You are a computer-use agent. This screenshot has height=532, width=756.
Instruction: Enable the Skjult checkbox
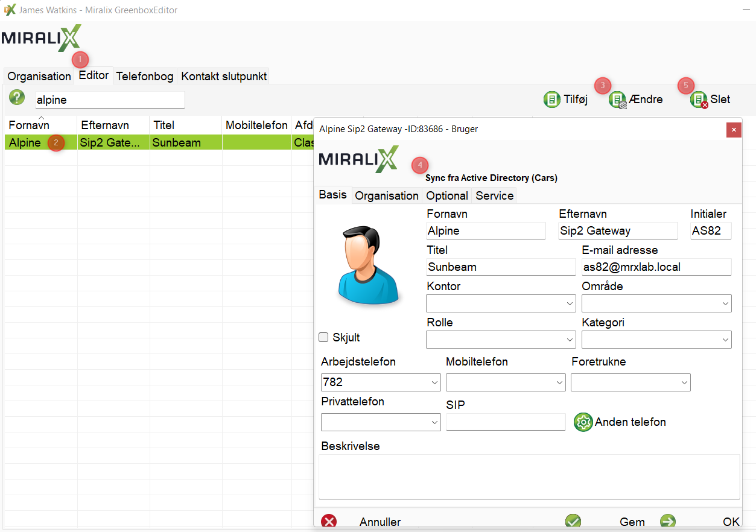(x=323, y=338)
